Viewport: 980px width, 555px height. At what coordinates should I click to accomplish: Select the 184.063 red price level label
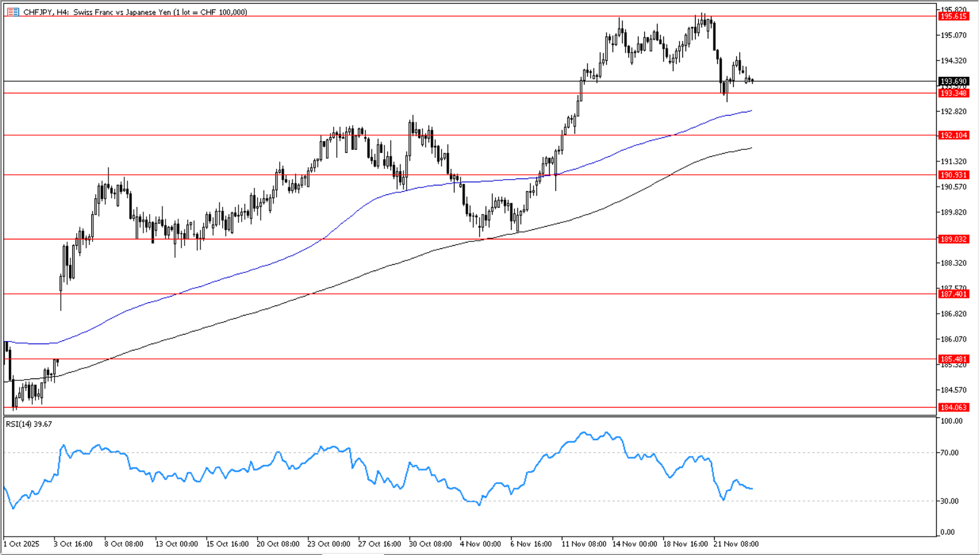tap(953, 408)
